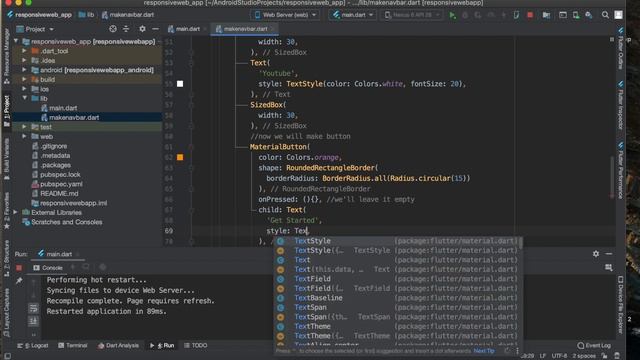Image resolution: width=640 pixels, height=360 pixels.
Task: Fold the SizedBox code block at line 57
Action: pyautogui.click(x=191, y=105)
